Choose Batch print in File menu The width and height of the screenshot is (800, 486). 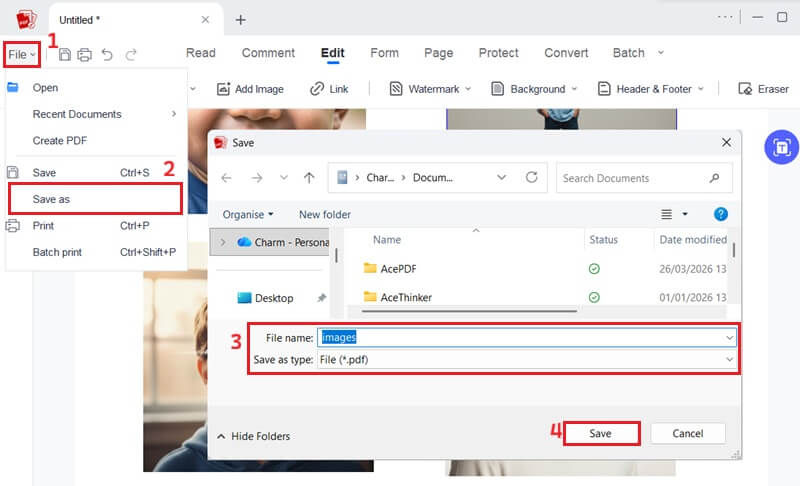click(x=96, y=252)
